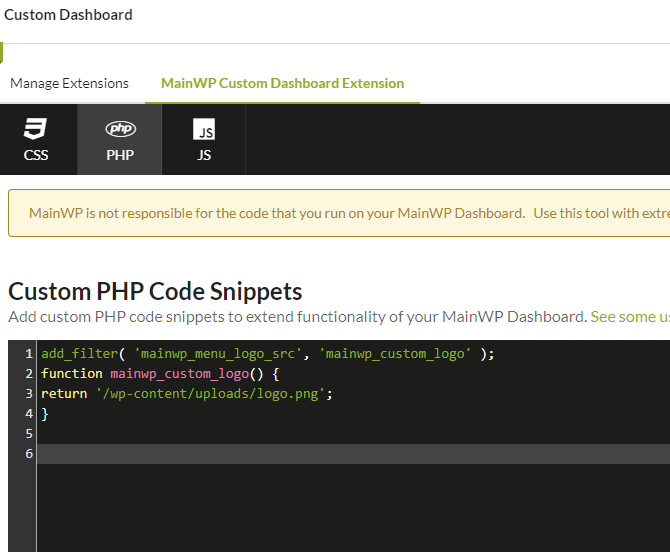Open the CSS editor via the CSS3 icon
The width and height of the screenshot is (670, 552).
pyautogui.click(x=35, y=129)
